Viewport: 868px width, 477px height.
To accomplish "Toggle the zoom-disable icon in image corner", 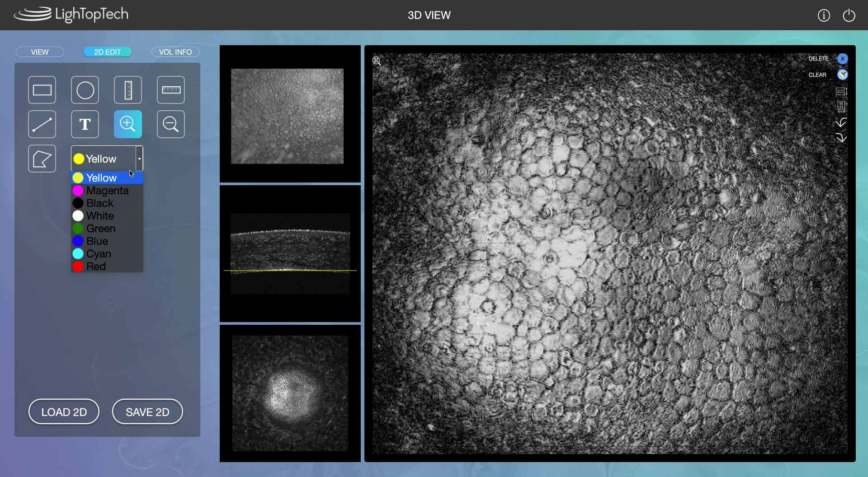I will [377, 61].
